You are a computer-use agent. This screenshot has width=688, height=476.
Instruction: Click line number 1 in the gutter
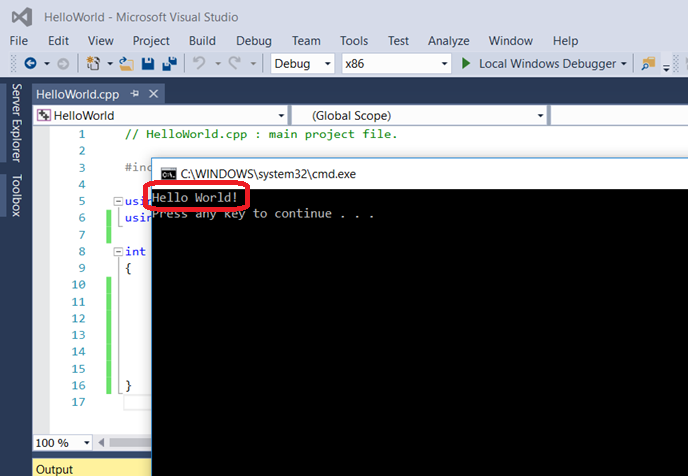point(82,134)
